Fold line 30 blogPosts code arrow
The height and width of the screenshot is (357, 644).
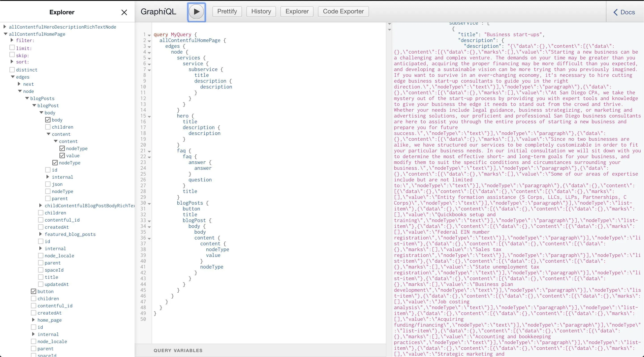click(x=149, y=204)
